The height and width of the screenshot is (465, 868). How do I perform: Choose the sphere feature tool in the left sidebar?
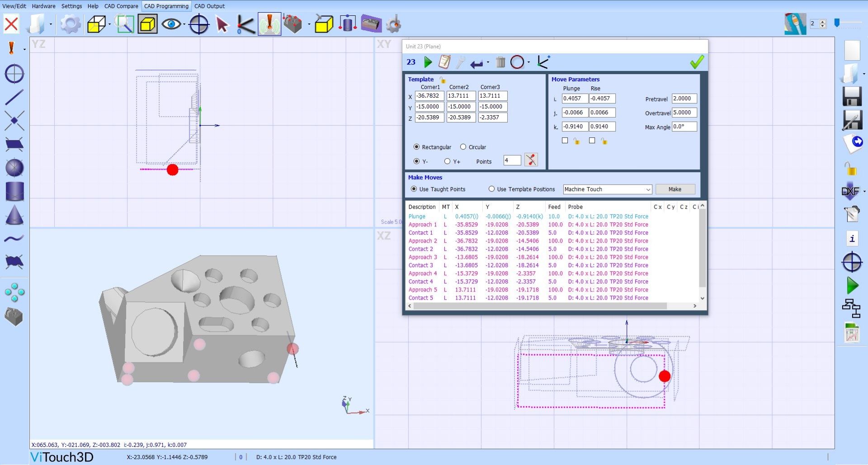click(x=14, y=168)
